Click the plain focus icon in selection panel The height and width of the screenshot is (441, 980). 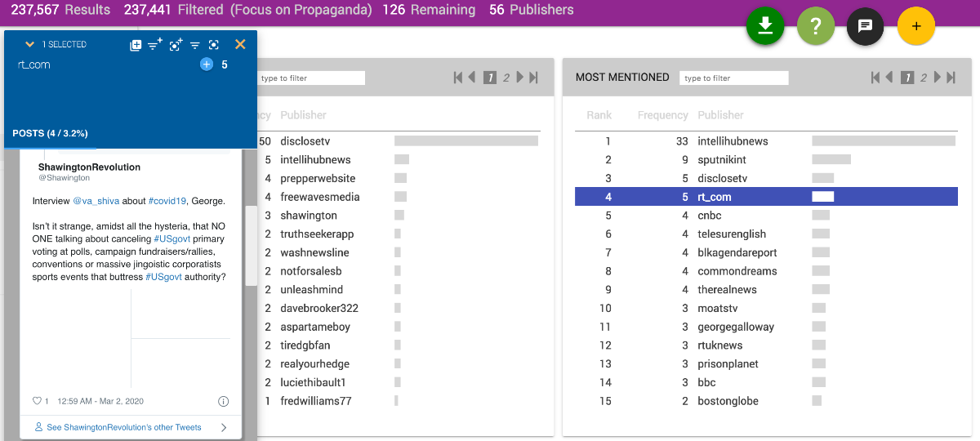tap(214, 45)
